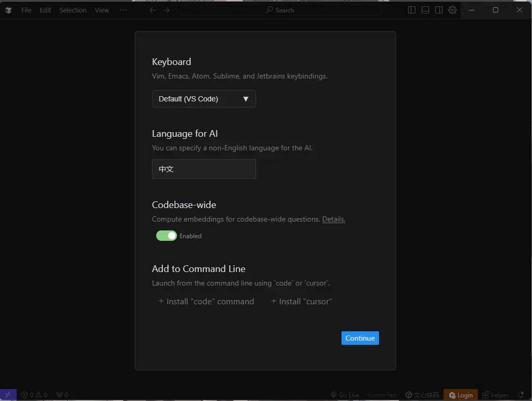Open problems via the errors and warnings indicator
Screen dimensions: 532x401
pyautogui.click(x=34, y=395)
